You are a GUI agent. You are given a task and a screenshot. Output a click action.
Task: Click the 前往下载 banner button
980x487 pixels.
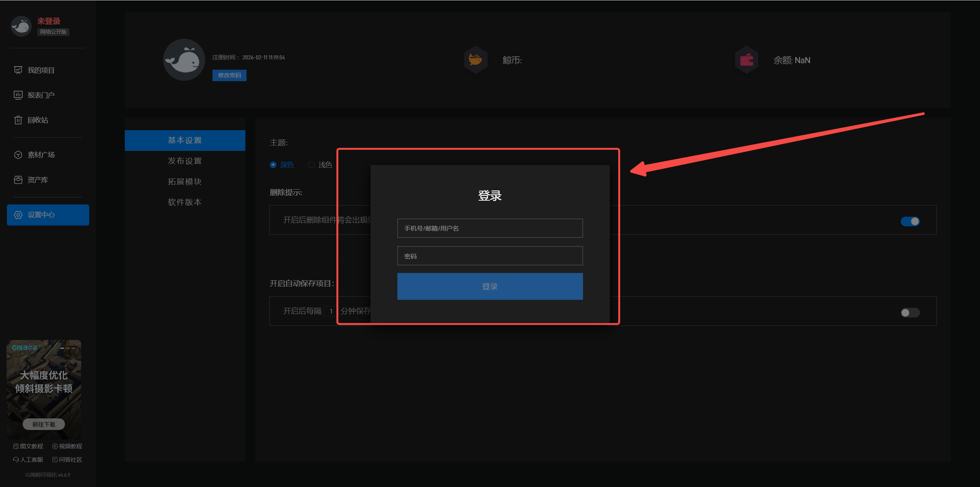[44, 424]
